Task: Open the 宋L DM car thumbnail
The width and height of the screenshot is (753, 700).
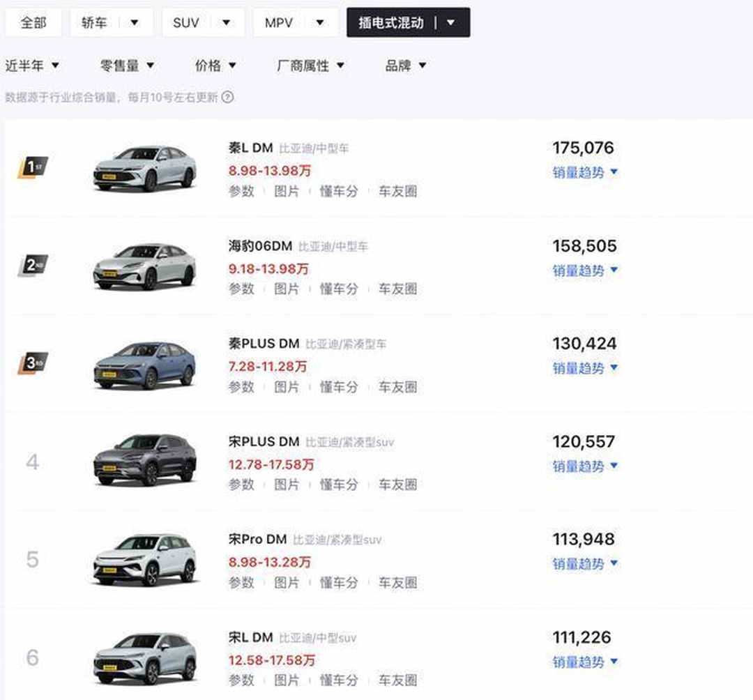Action: tap(144, 658)
